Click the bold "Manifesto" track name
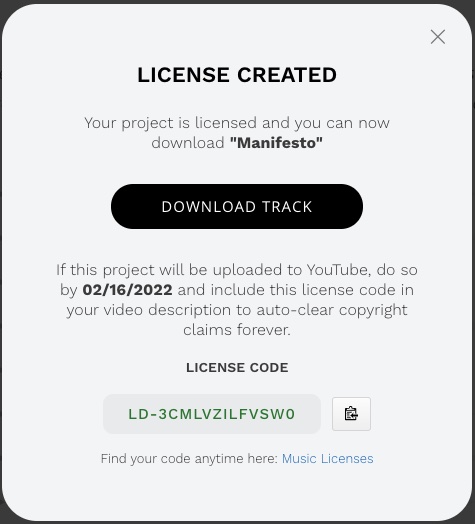475x524 pixels. [276, 143]
